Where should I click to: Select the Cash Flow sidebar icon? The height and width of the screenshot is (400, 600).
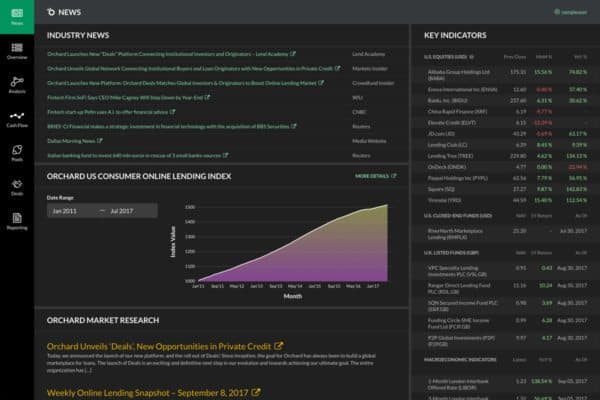click(17, 120)
